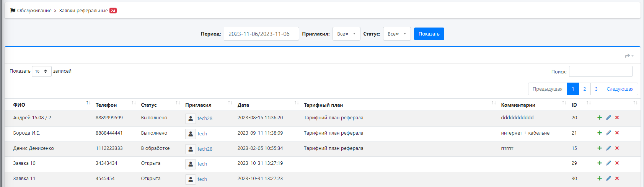Click the green plus icon for Заявка 11
Image resolution: width=644 pixels, height=187 pixels.
point(600,179)
